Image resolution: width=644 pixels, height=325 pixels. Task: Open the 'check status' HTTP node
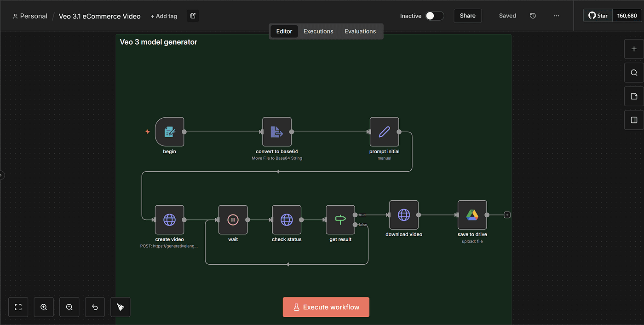pyautogui.click(x=287, y=220)
